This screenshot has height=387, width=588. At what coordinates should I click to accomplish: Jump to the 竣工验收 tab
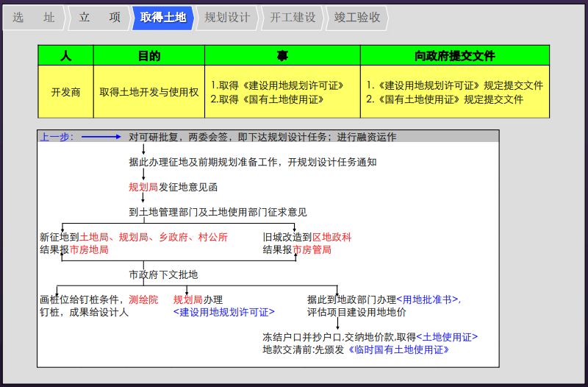[356, 18]
